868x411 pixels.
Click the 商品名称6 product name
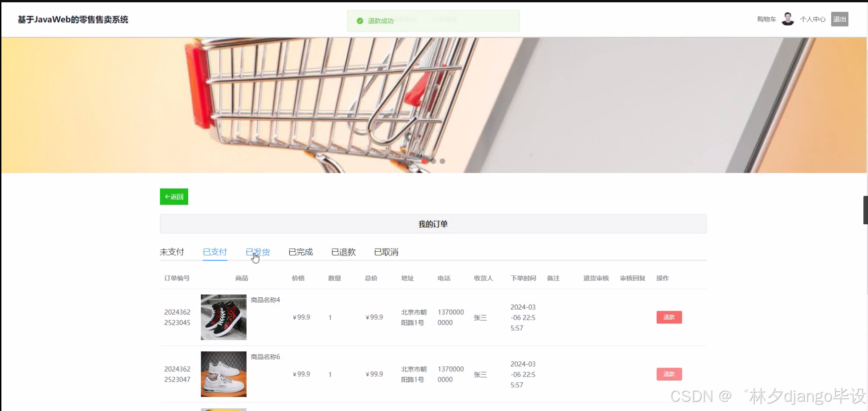click(265, 357)
